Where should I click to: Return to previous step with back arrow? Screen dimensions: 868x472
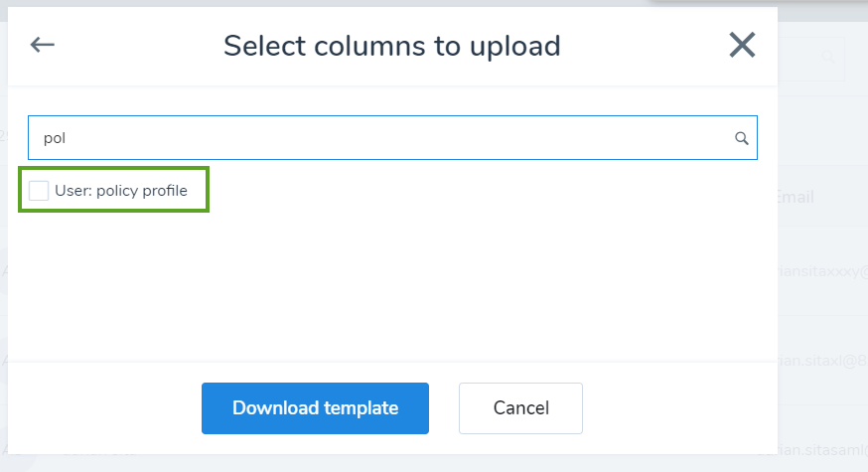coord(42,45)
